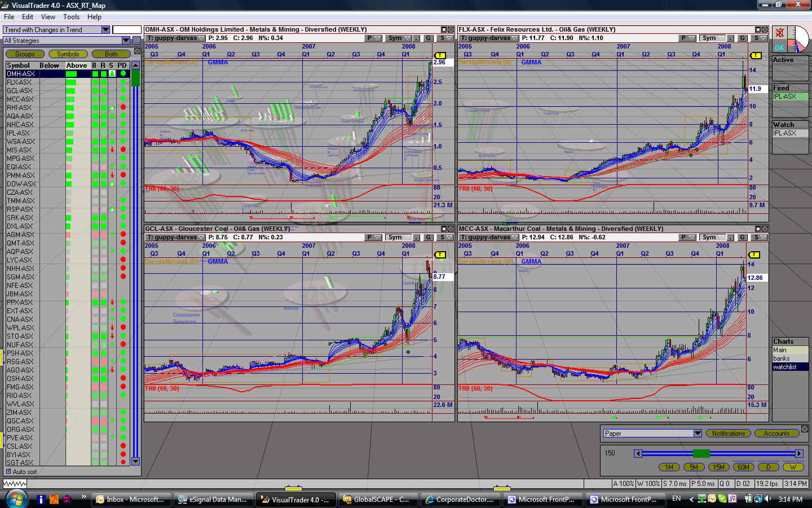812x508 pixels.
Task: Open the Sym dropdown in FLX-ASX chart
Action: click(713, 38)
